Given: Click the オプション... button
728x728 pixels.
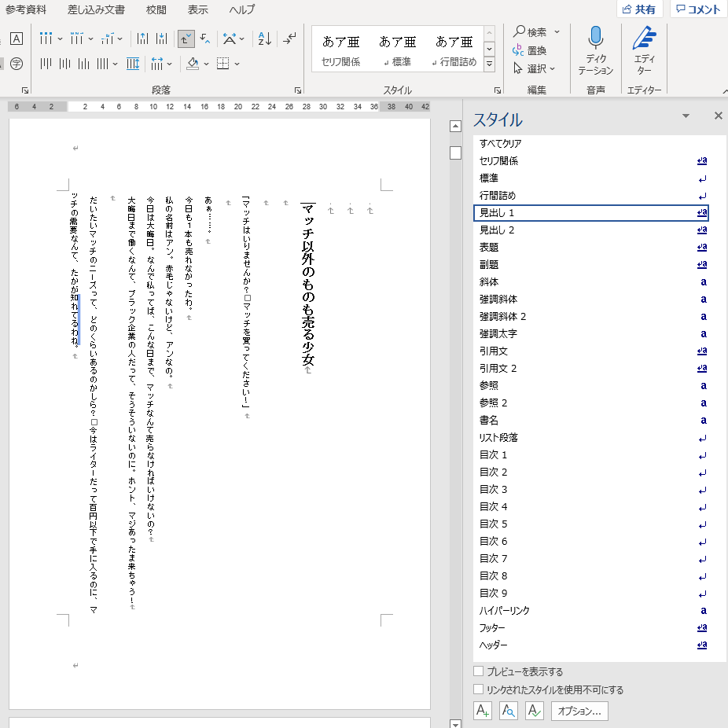Looking at the screenshot, I should [x=579, y=711].
